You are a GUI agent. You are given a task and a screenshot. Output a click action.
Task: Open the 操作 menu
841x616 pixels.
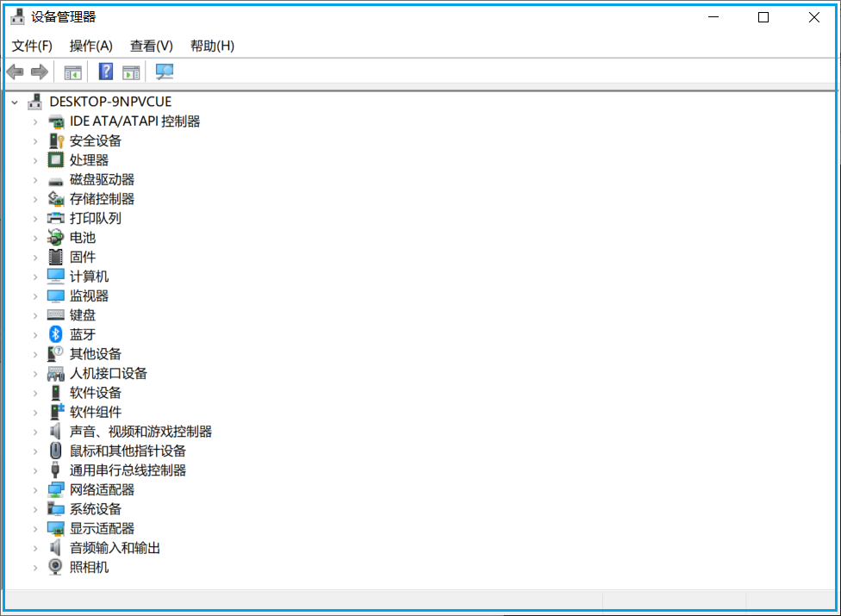pos(90,46)
